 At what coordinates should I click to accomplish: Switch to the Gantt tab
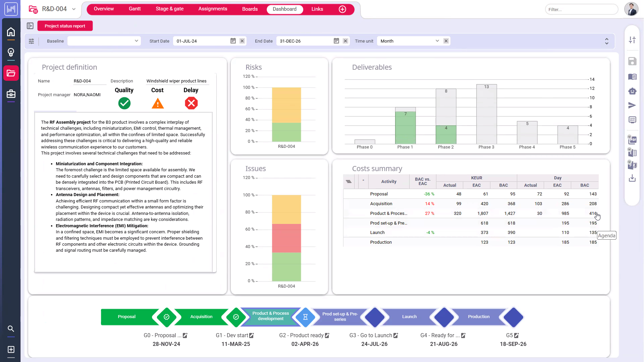coord(135,9)
